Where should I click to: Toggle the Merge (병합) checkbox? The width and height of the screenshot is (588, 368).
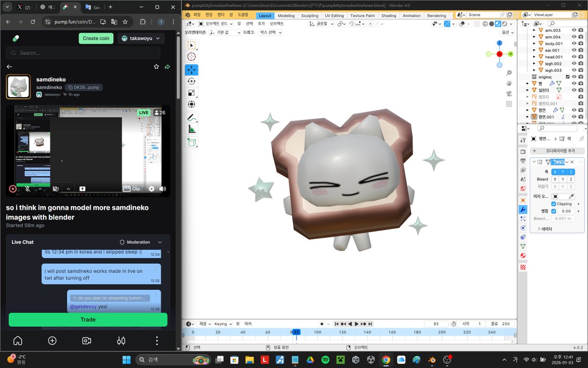pos(554,211)
